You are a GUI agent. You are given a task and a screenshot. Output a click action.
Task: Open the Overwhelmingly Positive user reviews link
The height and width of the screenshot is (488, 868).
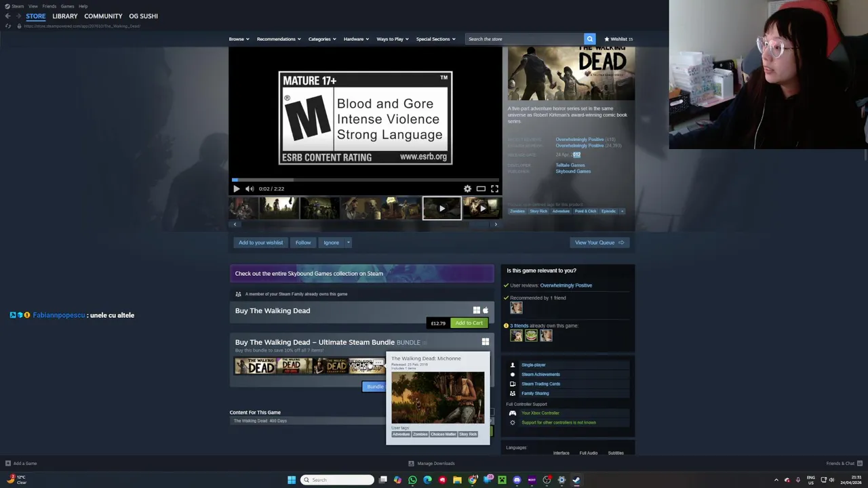coord(566,285)
